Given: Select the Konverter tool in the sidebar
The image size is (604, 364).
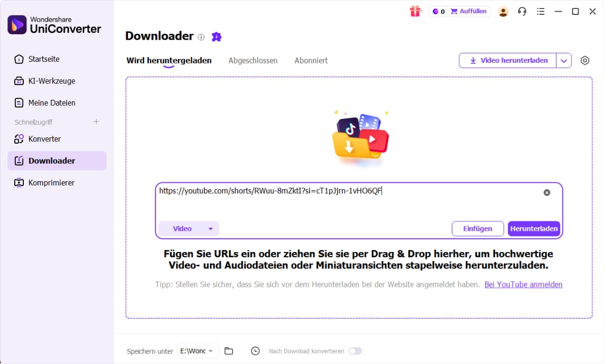Looking at the screenshot, I should (45, 139).
